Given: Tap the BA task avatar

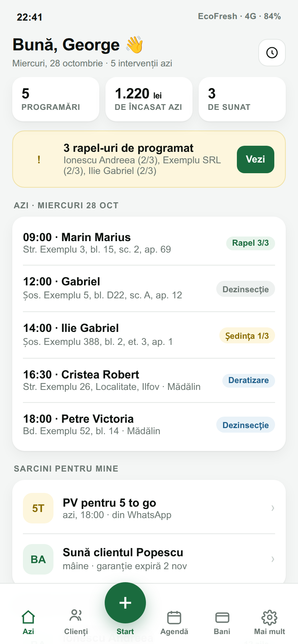Looking at the screenshot, I should (x=38, y=559).
